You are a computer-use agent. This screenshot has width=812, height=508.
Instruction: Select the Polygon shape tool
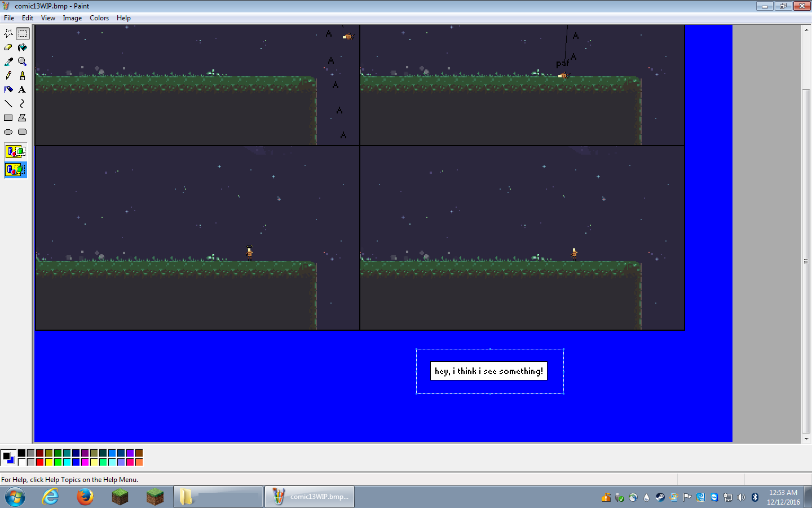click(23, 118)
